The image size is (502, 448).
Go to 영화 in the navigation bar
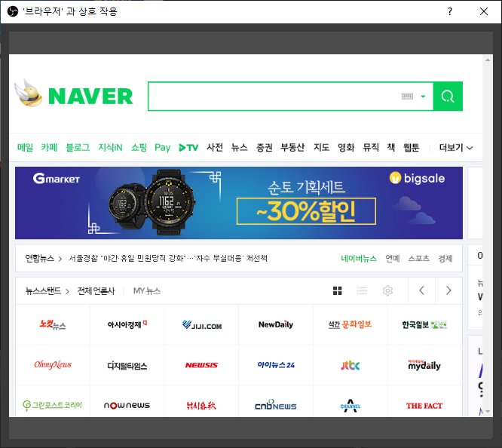(346, 147)
